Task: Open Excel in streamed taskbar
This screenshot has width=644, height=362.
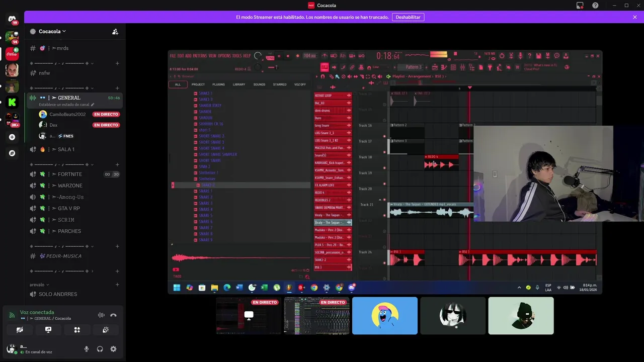Action: [264, 288]
